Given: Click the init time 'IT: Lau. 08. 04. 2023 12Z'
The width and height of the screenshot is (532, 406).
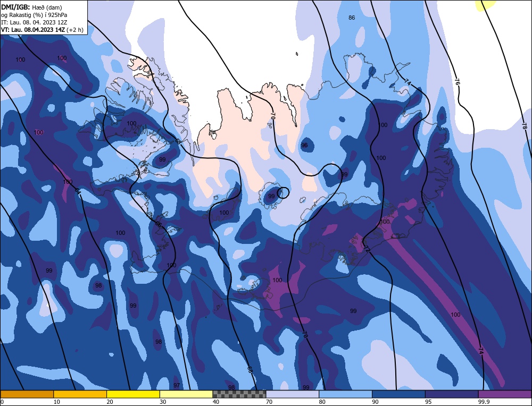Looking at the screenshot, I should [x=34, y=22].
